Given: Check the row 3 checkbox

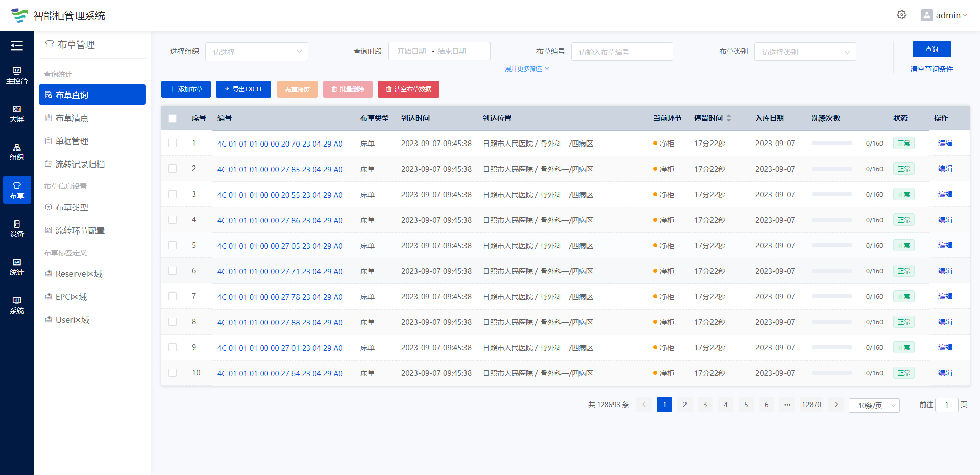Looking at the screenshot, I should [x=173, y=194].
